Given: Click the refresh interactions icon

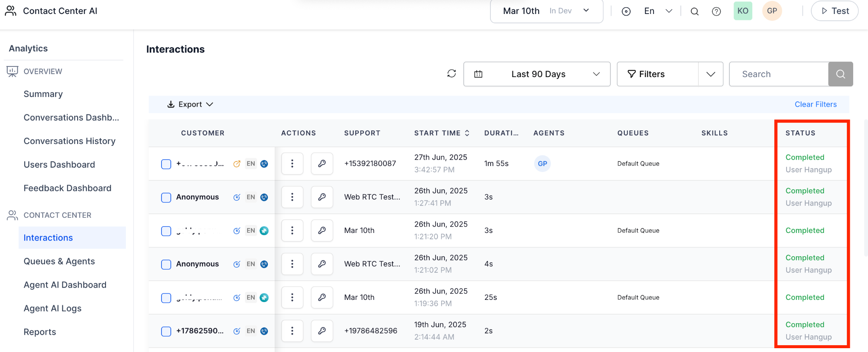Looking at the screenshot, I should [451, 74].
